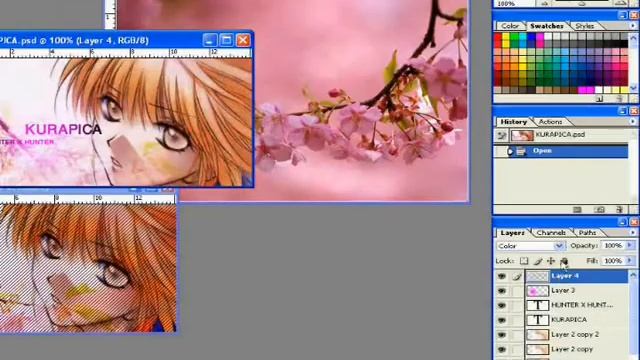640x360 pixels.
Task: Open the Swatches palette flyout menu
Action: [x=633, y=26]
